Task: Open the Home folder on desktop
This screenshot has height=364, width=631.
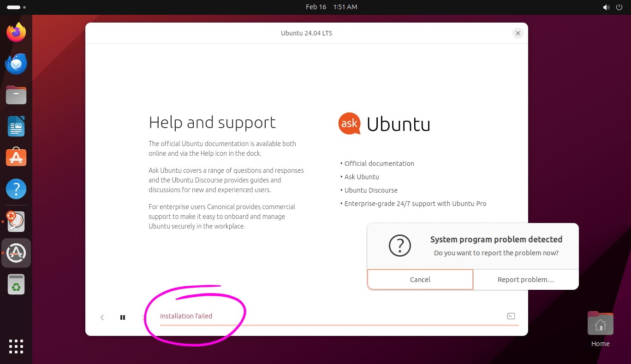Action: pyautogui.click(x=601, y=329)
